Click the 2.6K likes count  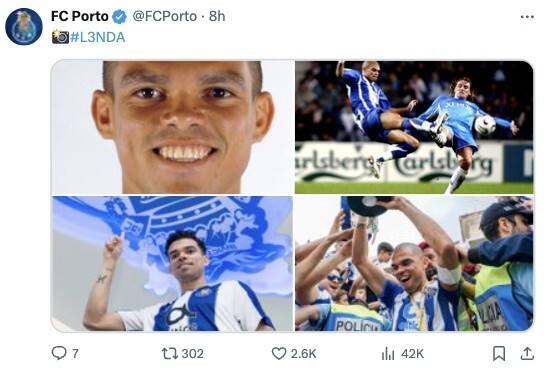(x=303, y=354)
